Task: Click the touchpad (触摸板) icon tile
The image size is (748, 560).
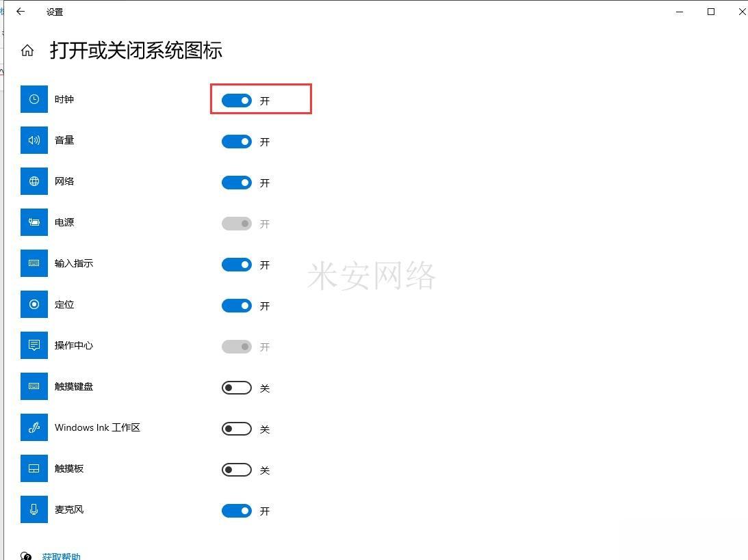Action: point(34,468)
